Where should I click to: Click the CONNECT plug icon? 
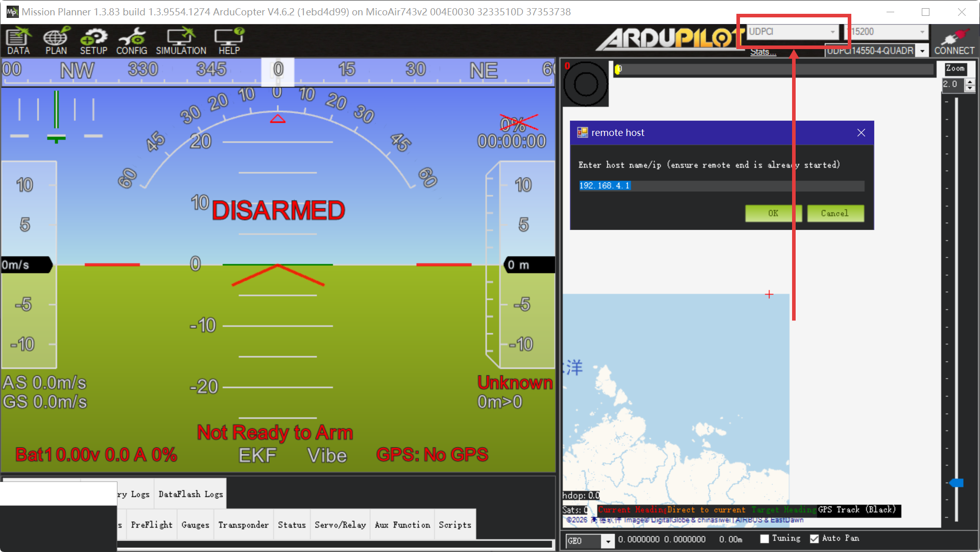(954, 41)
